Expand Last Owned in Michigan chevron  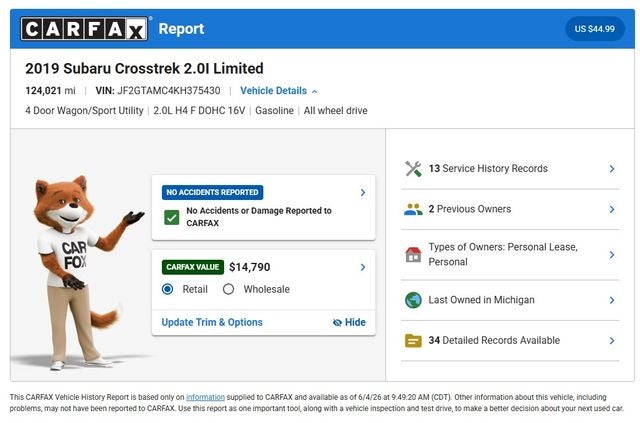pyautogui.click(x=612, y=300)
